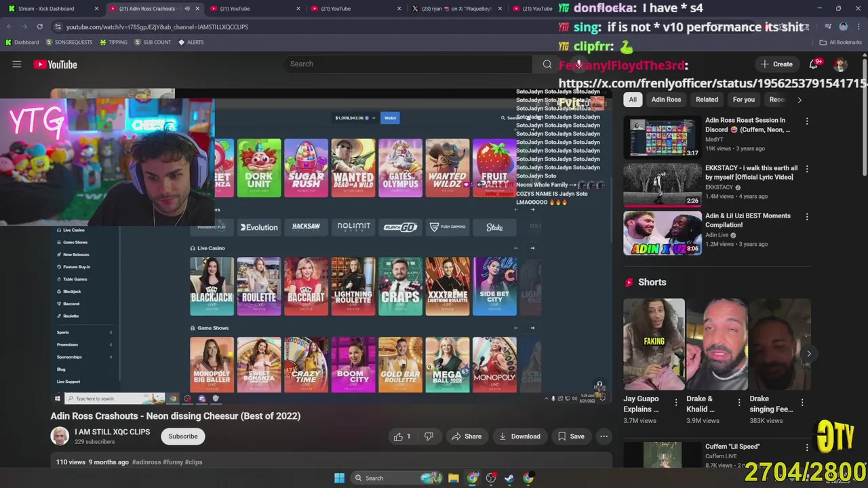Select the For you filter chip

(x=743, y=100)
